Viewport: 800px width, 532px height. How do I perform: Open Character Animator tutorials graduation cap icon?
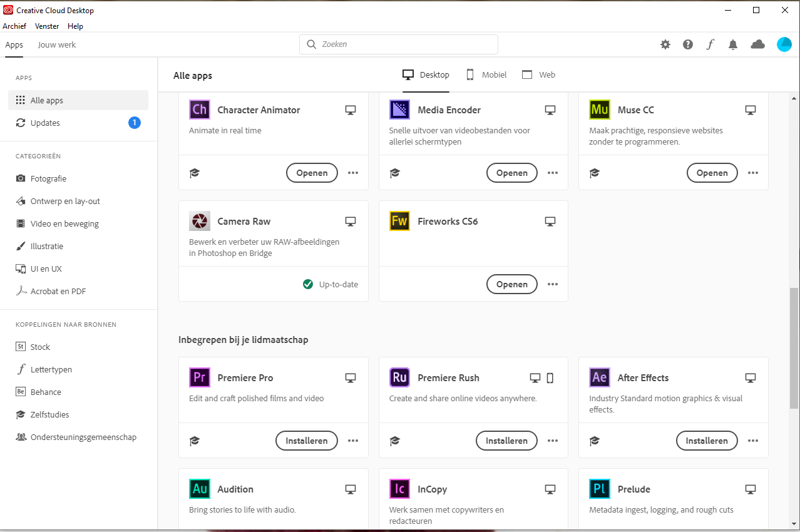click(x=195, y=173)
